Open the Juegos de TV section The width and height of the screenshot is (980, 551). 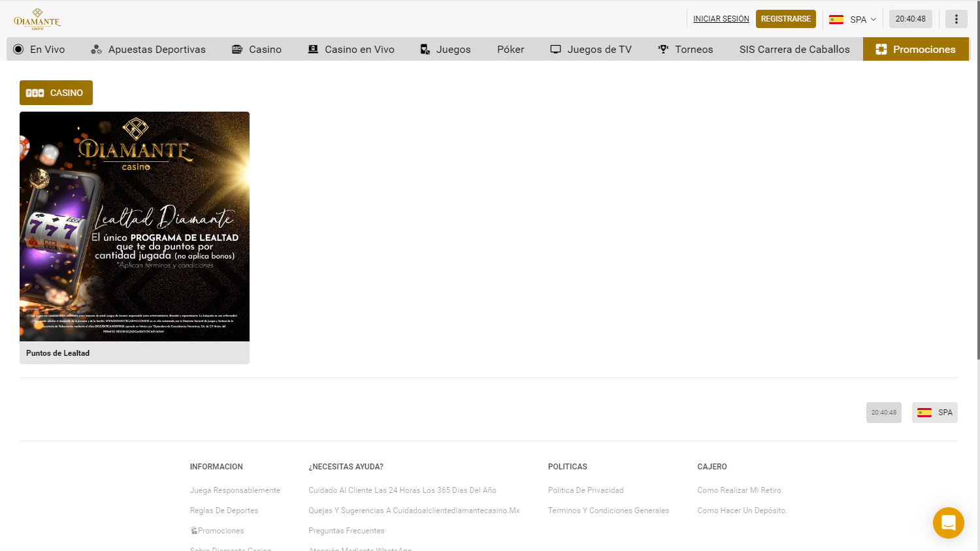pos(591,49)
